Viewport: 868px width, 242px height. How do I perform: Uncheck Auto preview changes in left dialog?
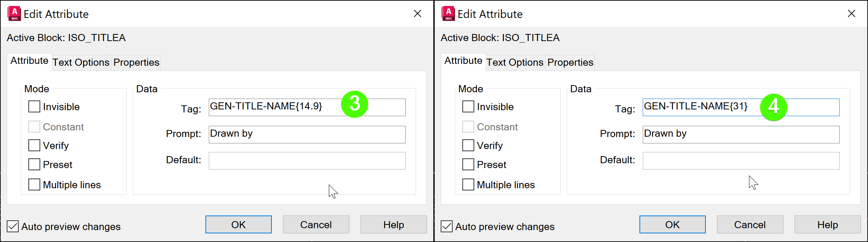coord(13,226)
